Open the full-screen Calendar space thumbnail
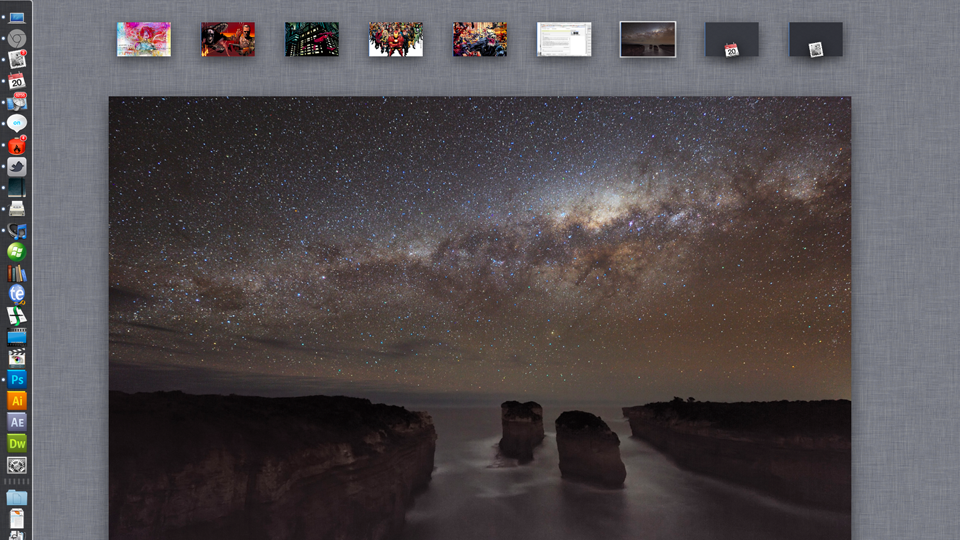Screen dimensions: 960x540 click(x=732, y=40)
